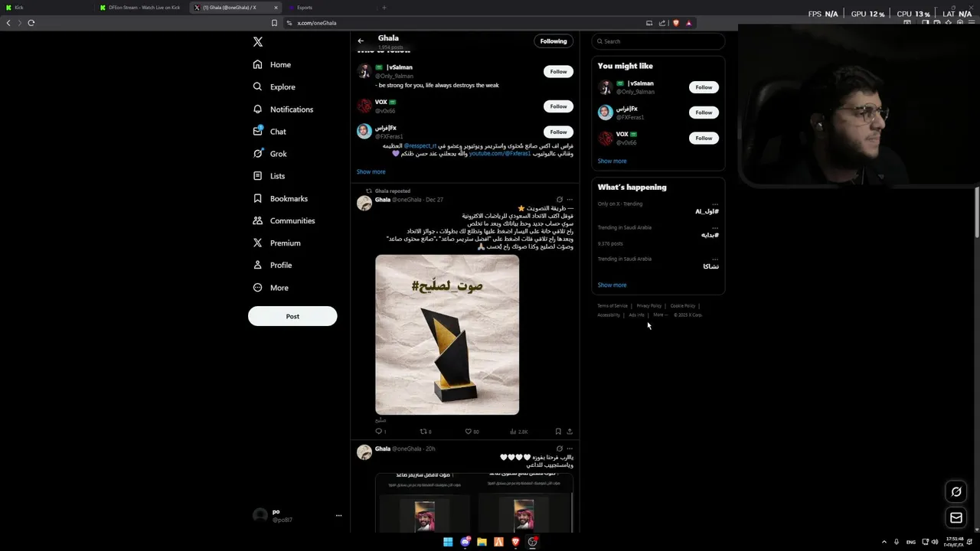Expand the More menu in the sidebar
The image size is (980, 551).
pos(270,288)
